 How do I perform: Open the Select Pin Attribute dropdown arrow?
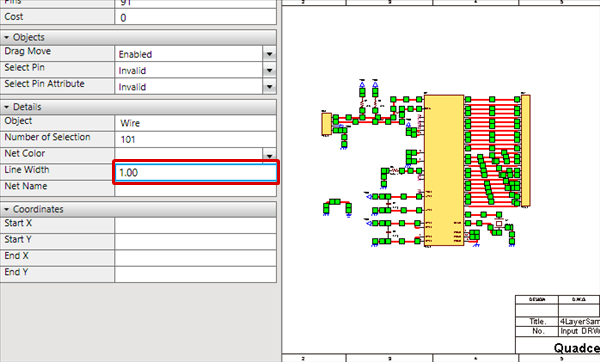click(x=269, y=87)
